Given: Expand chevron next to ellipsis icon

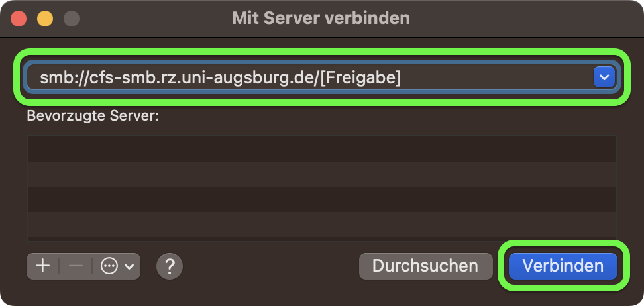Looking at the screenshot, I should pos(129,266).
